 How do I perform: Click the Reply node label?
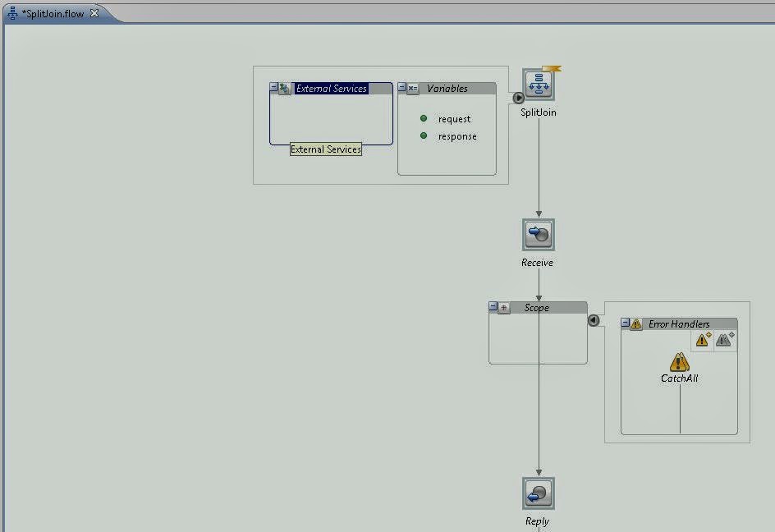[537, 521]
